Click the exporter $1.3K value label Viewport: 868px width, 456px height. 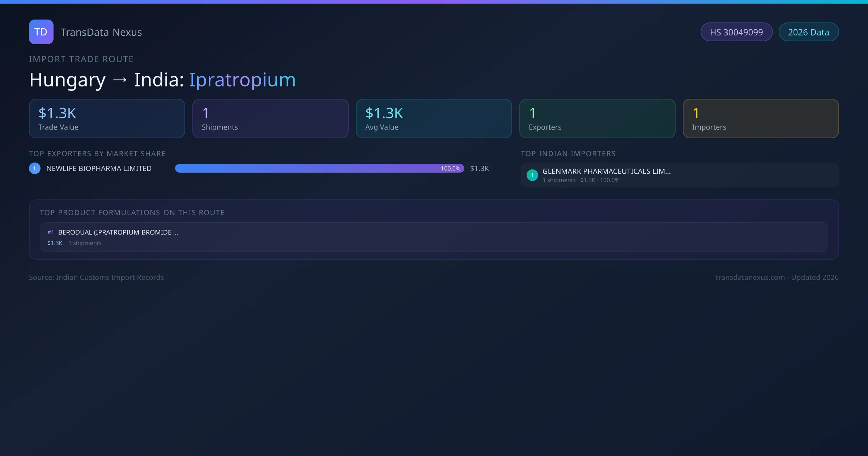(x=479, y=168)
